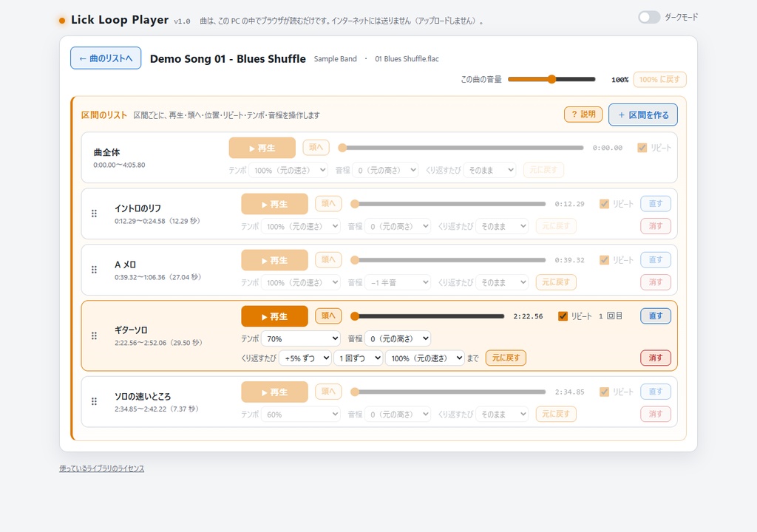
Task: Click position slider of イントロのリフ
Action: point(448,204)
